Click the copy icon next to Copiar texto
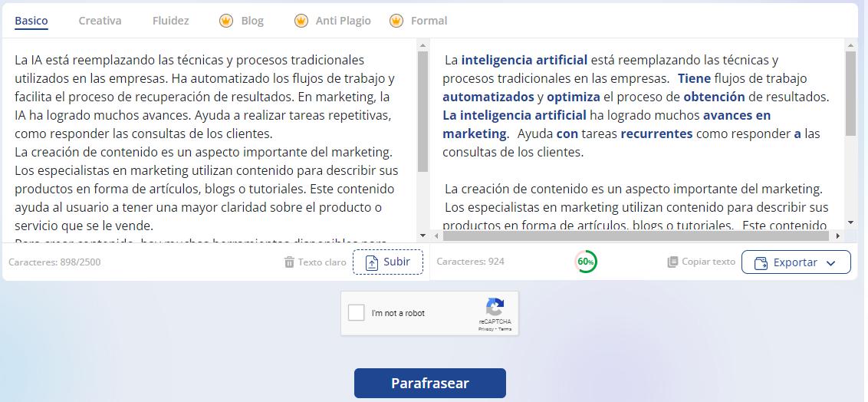Viewport: 868px width, 402px height. click(x=672, y=262)
